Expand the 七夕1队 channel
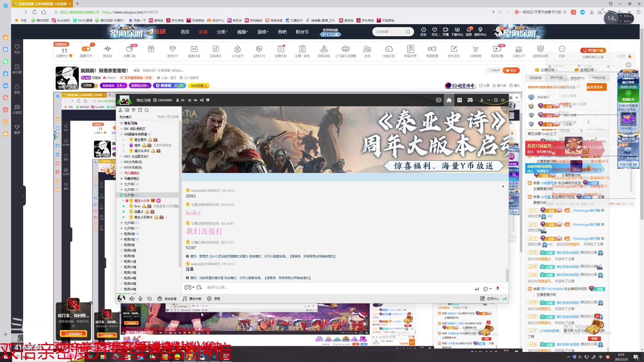This screenshot has width=644, height=362. pos(122,184)
